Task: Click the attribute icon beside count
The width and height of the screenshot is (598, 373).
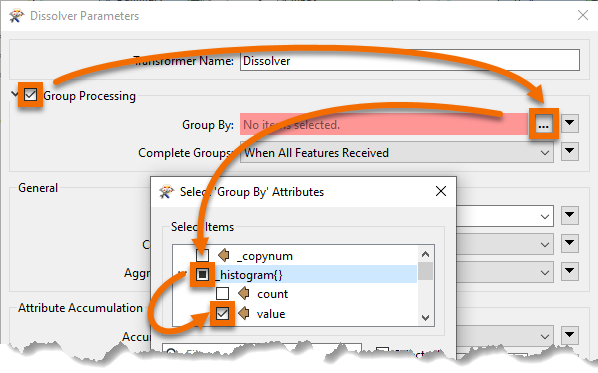Action: coord(244,293)
